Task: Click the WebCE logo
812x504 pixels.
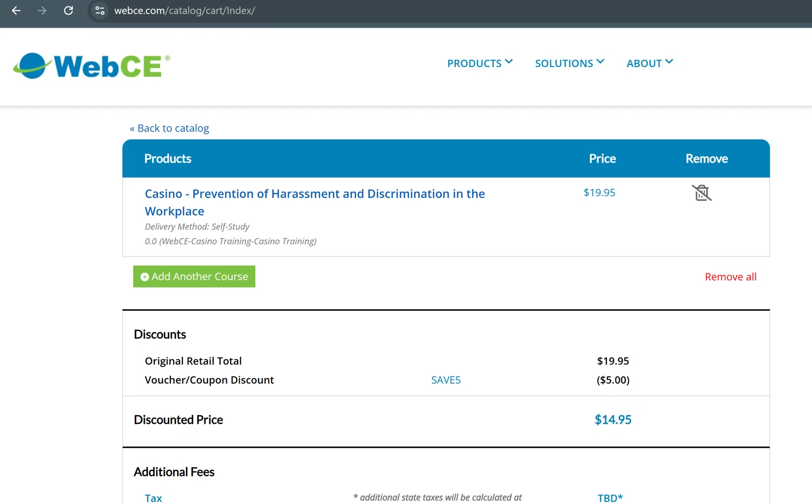Action: pos(91,66)
